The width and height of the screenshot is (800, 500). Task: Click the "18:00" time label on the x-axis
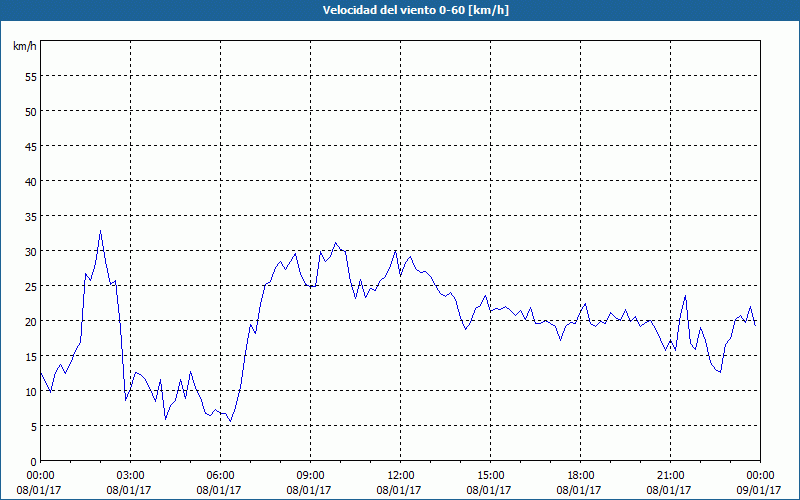point(580,476)
